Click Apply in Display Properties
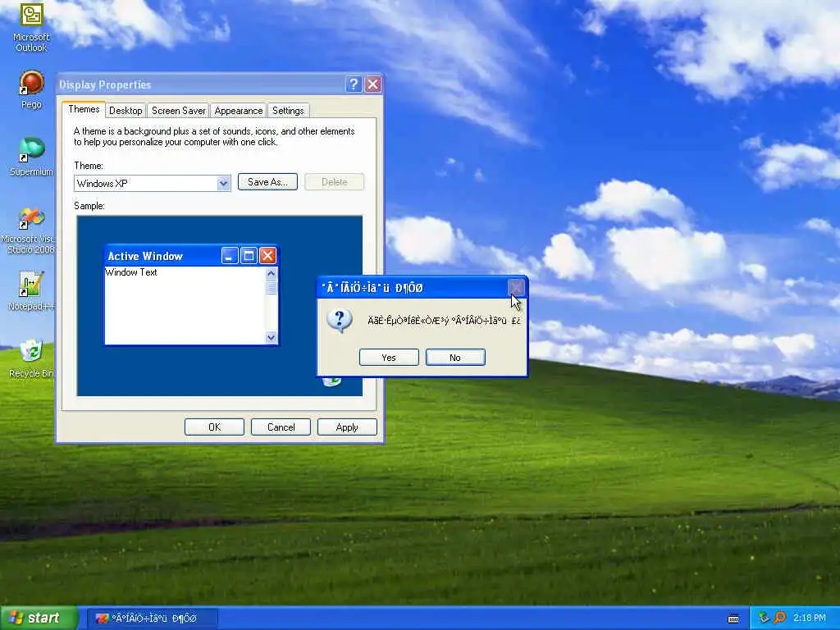 pyautogui.click(x=347, y=427)
